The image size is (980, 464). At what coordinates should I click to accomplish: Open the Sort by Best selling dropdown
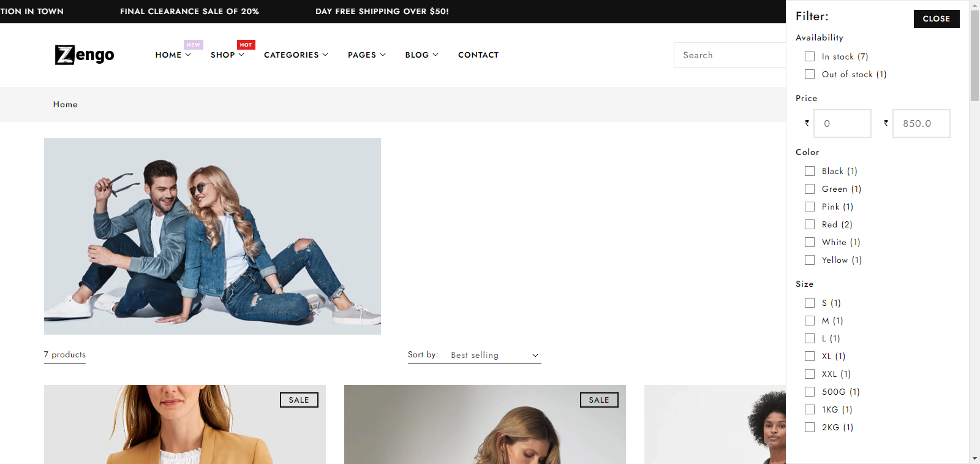coord(494,356)
